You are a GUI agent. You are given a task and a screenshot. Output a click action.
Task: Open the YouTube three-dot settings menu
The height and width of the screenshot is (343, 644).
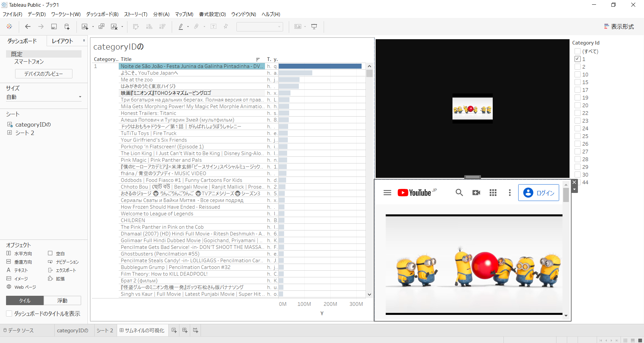[x=510, y=193]
